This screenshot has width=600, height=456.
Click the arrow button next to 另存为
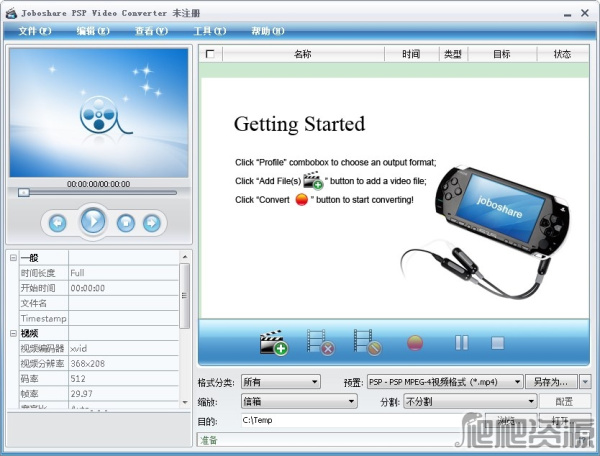coord(585,382)
